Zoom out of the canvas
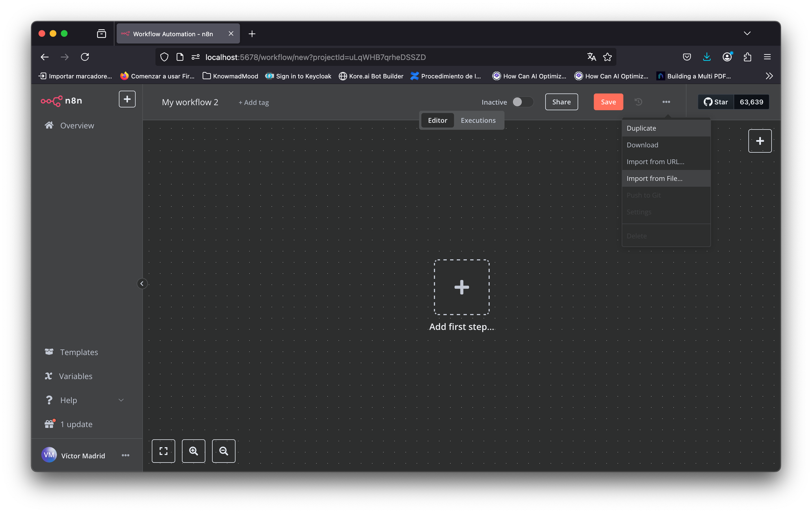 (224, 451)
